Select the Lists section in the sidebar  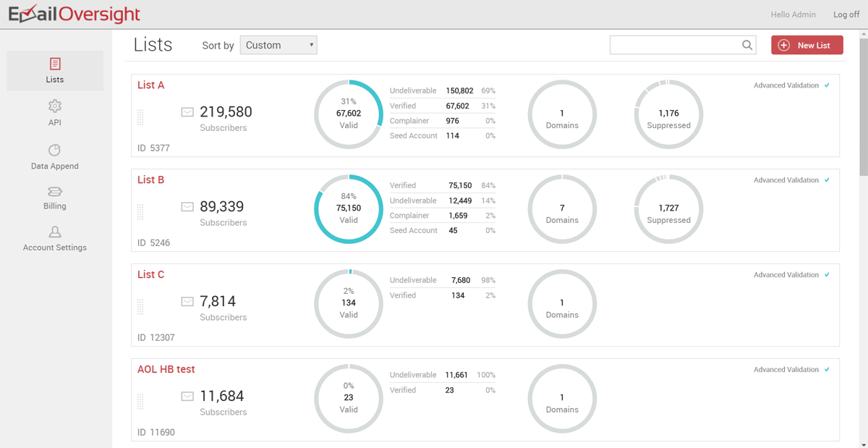54,70
